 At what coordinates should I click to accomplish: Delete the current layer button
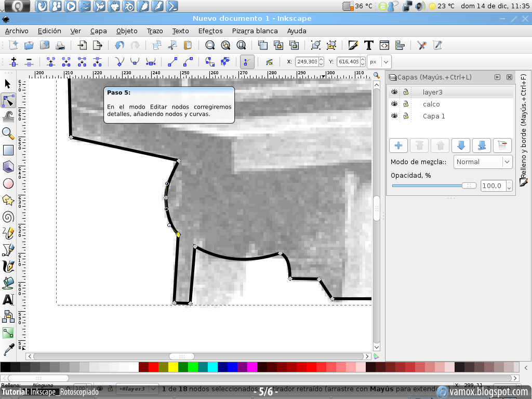[502, 145]
